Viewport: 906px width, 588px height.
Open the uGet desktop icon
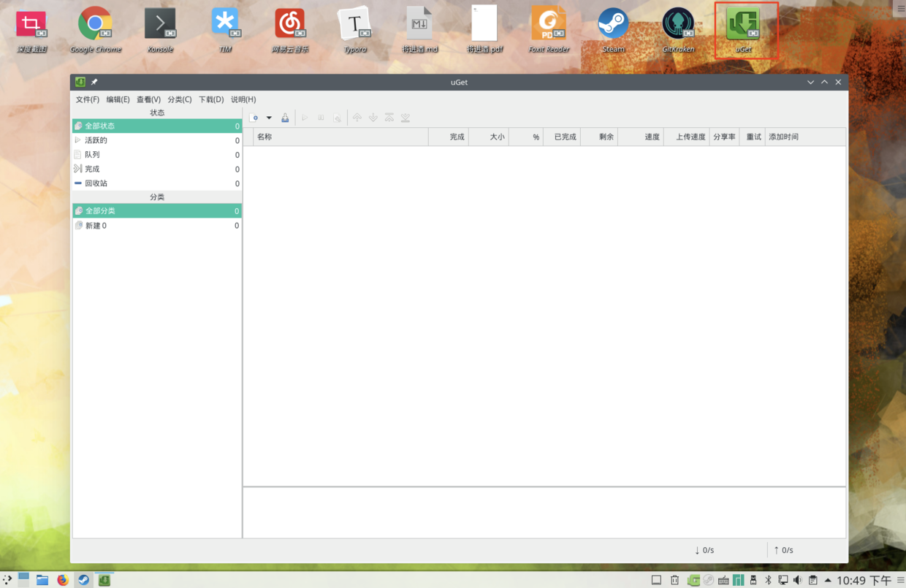(x=743, y=31)
